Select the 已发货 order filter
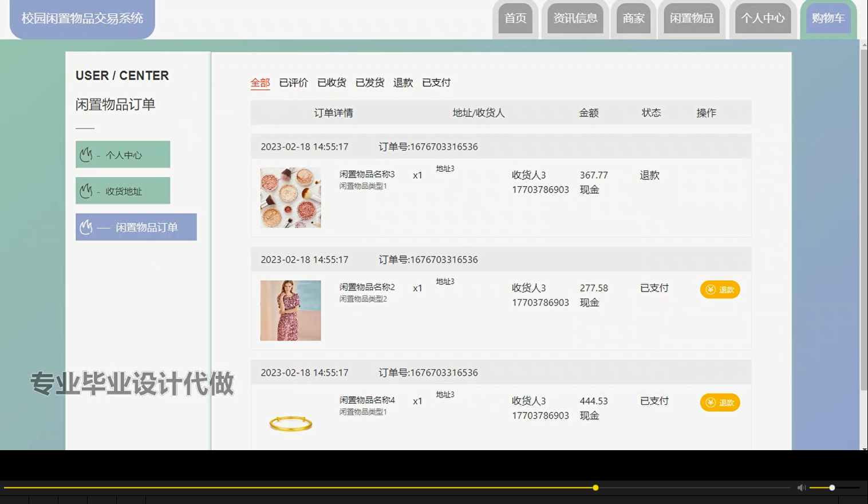Screen dimensions: 868x504 click(x=370, y=82)
